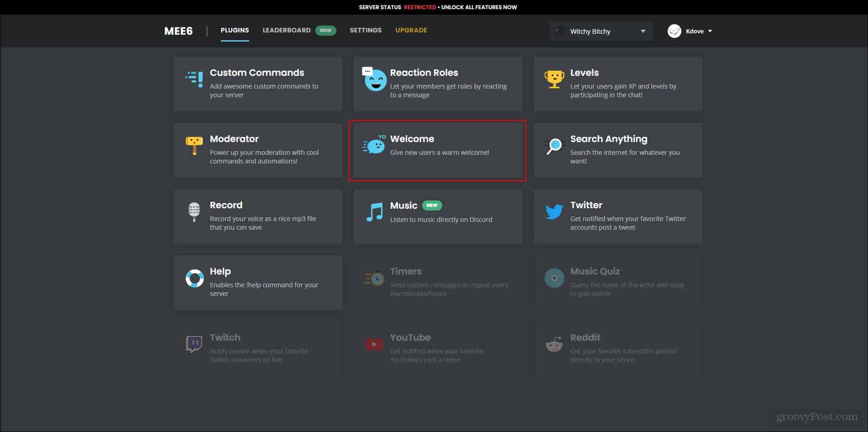Click the Levels trophy icon

[x=554, y=79]
